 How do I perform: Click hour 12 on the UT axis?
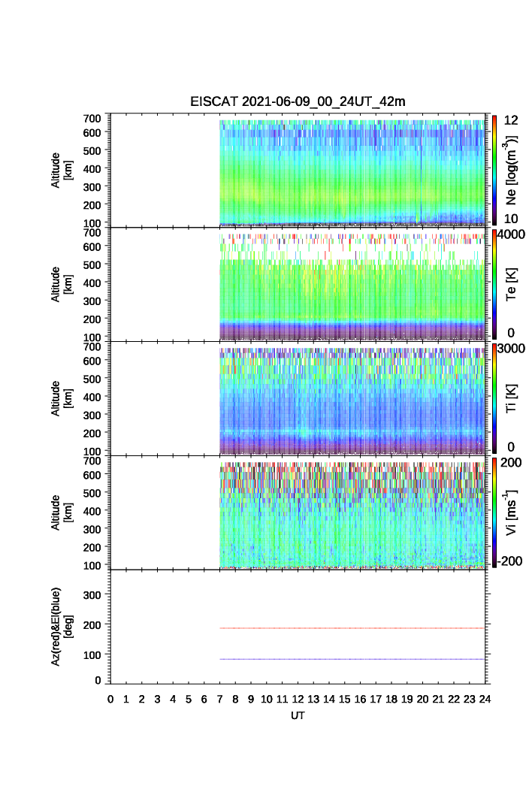point(298,700)
